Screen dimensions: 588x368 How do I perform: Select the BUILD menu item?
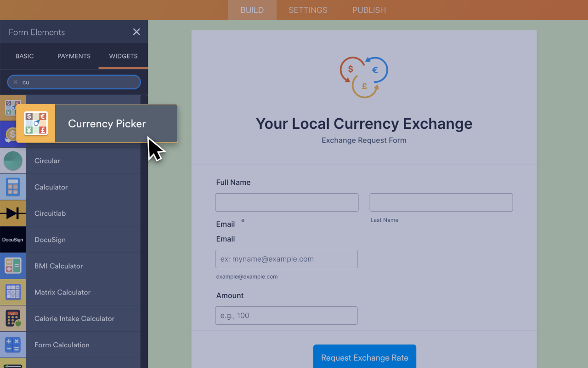(252, 10)
